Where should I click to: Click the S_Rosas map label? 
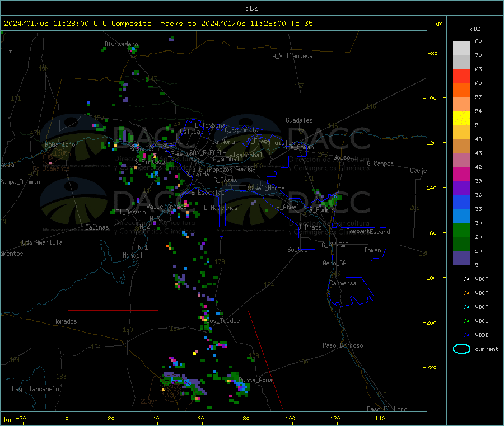click(225, 180)
